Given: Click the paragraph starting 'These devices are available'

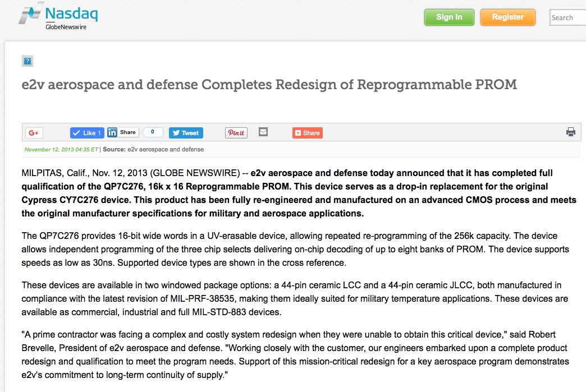Looking at the screenshot, I should click(x=295, y=299).
